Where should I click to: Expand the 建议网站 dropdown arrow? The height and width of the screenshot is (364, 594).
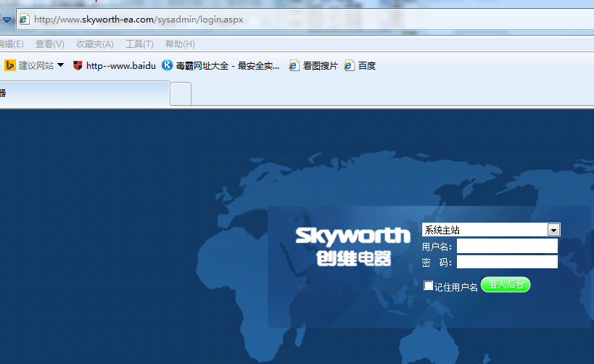tap(60, 65)
